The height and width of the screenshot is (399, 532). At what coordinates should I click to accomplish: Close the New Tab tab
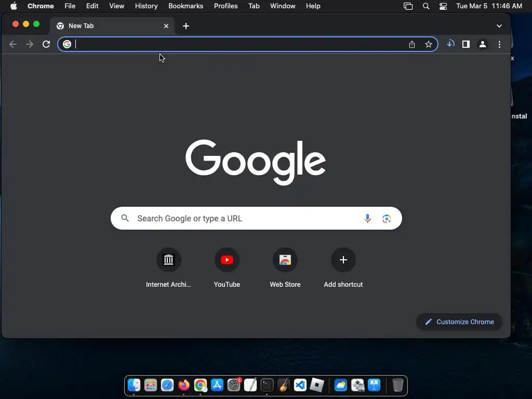166,26
